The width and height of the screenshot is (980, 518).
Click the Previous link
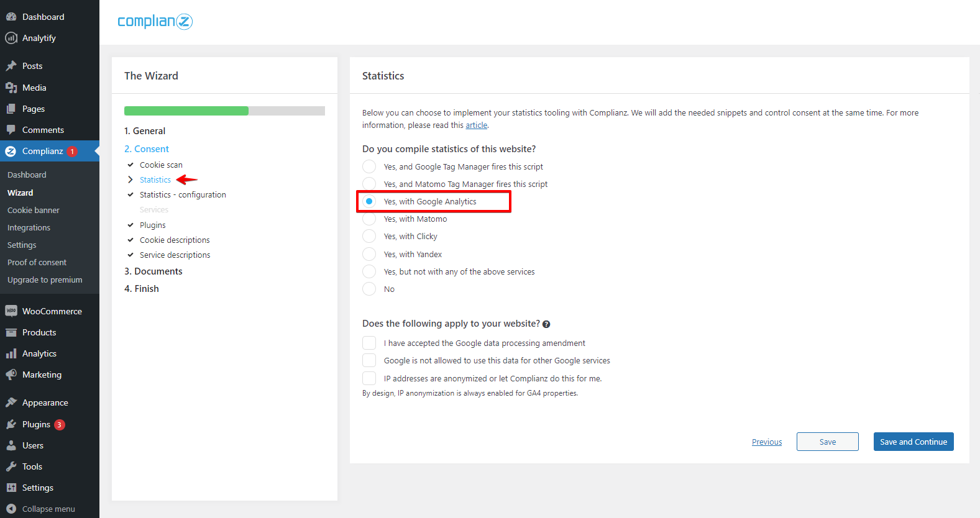click(x=767, y=442)
